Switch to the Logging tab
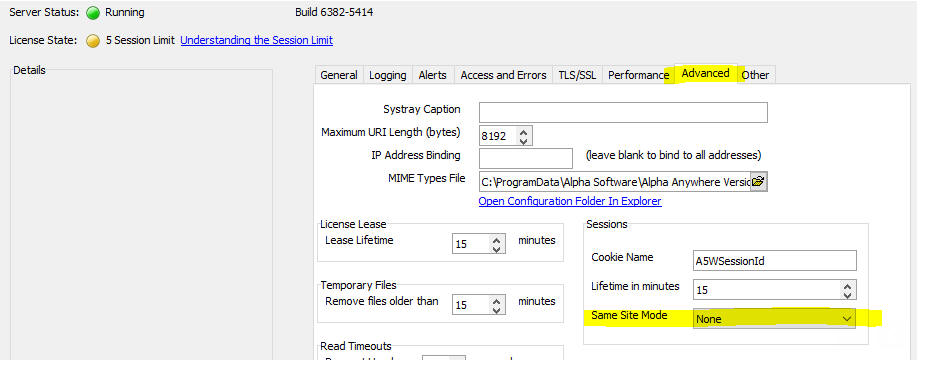The width and height of the screenshot is (929, 380). tap(387, 75)
